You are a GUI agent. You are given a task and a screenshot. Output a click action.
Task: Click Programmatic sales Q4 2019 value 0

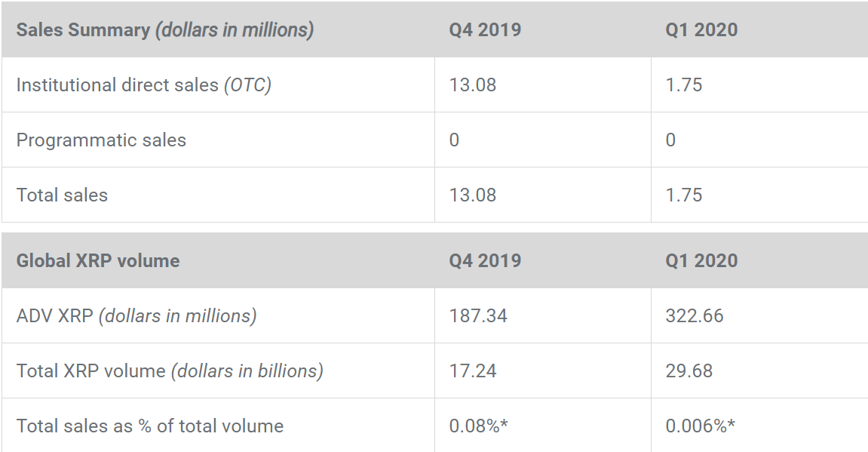(x=454, y=140)
